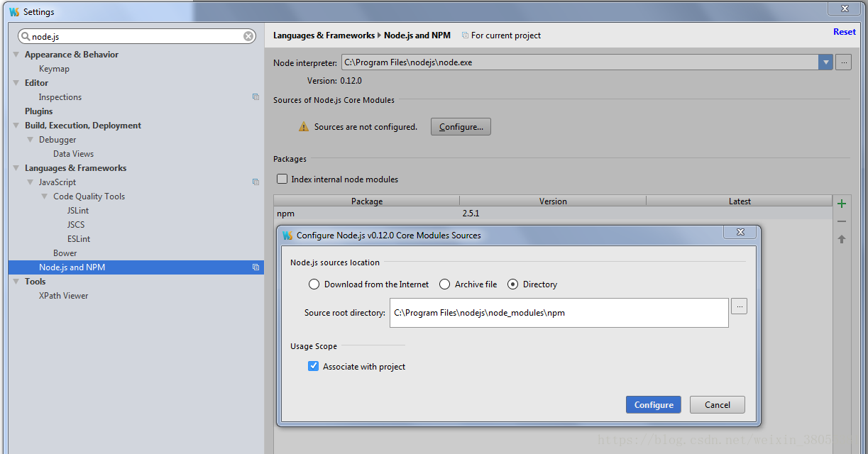This screenshot has width=868, height=454.
Task: Open Data Views settings
Action: 73,154
